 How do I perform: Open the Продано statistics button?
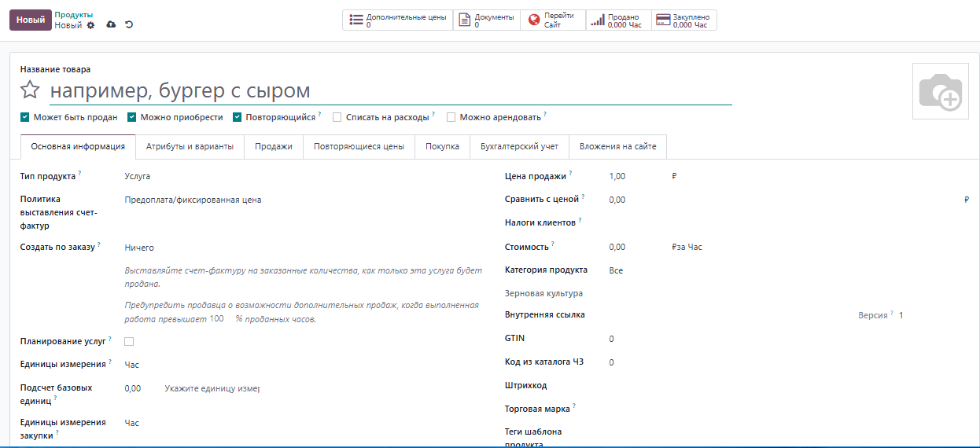pos(618,20)
